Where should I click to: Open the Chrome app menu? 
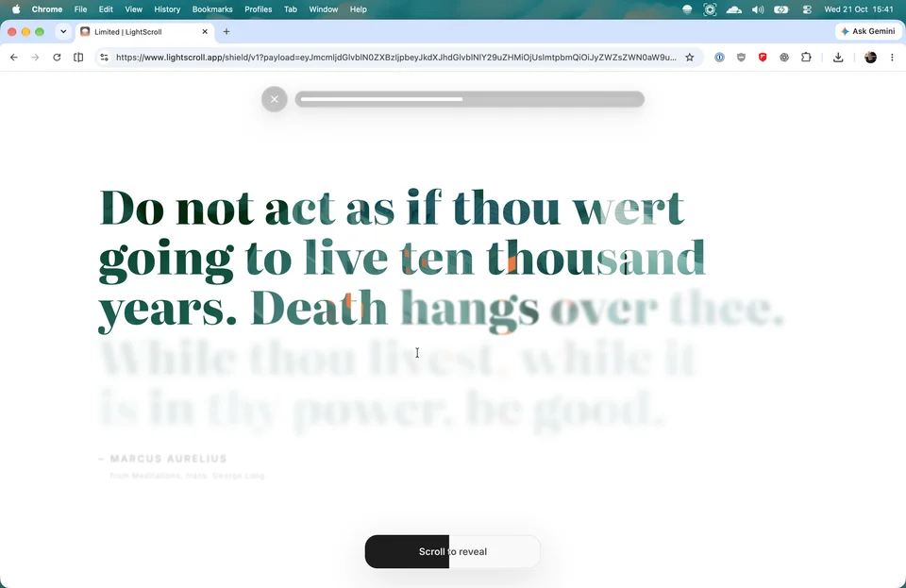pos(47,9)
